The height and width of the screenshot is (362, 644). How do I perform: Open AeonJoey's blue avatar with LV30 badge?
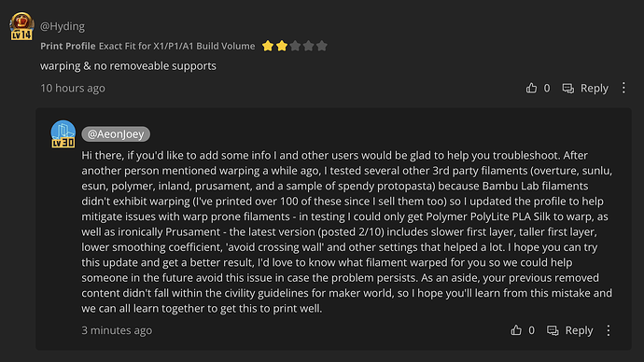63,133
